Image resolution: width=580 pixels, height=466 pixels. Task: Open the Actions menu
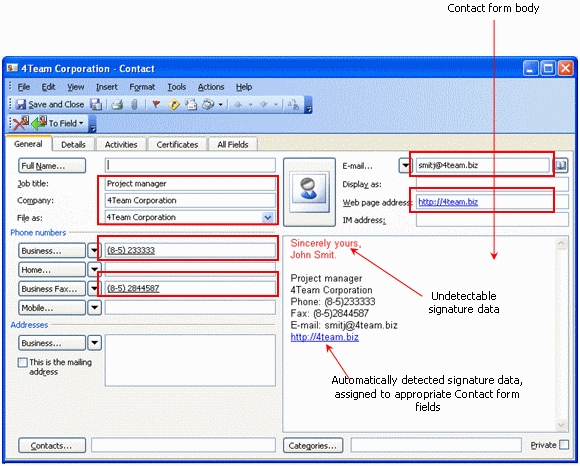pos(211,87)
